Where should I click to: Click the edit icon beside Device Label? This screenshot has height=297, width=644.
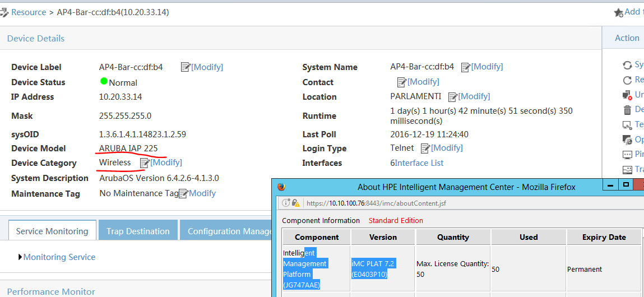tap(186, 67)
